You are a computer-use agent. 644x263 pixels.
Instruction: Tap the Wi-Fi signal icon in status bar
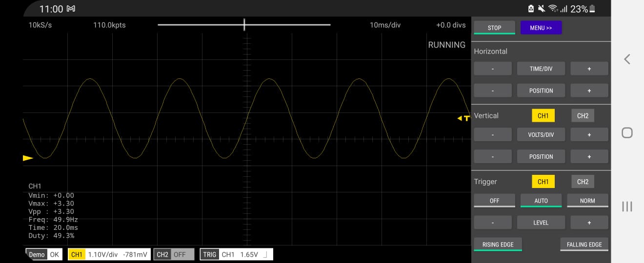point(553,9)
